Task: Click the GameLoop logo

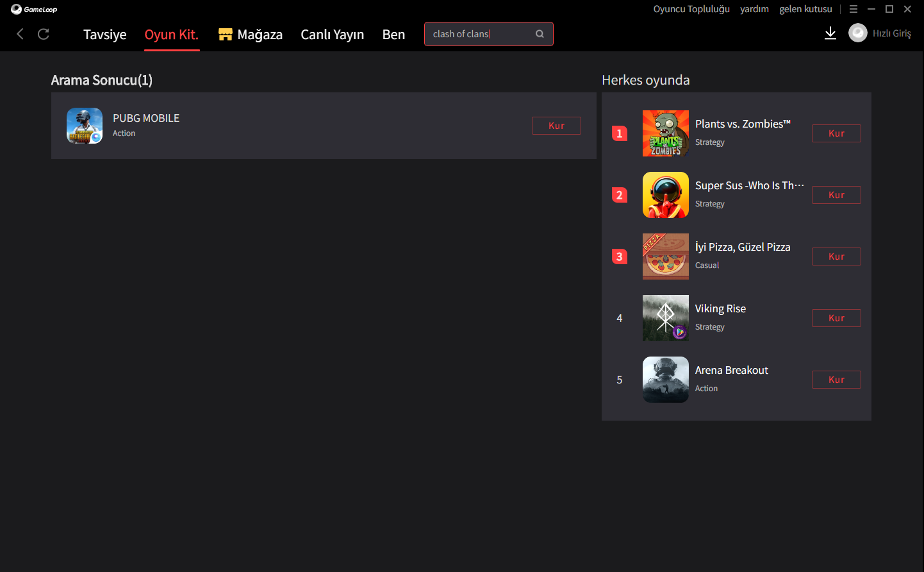Action: 34,9
